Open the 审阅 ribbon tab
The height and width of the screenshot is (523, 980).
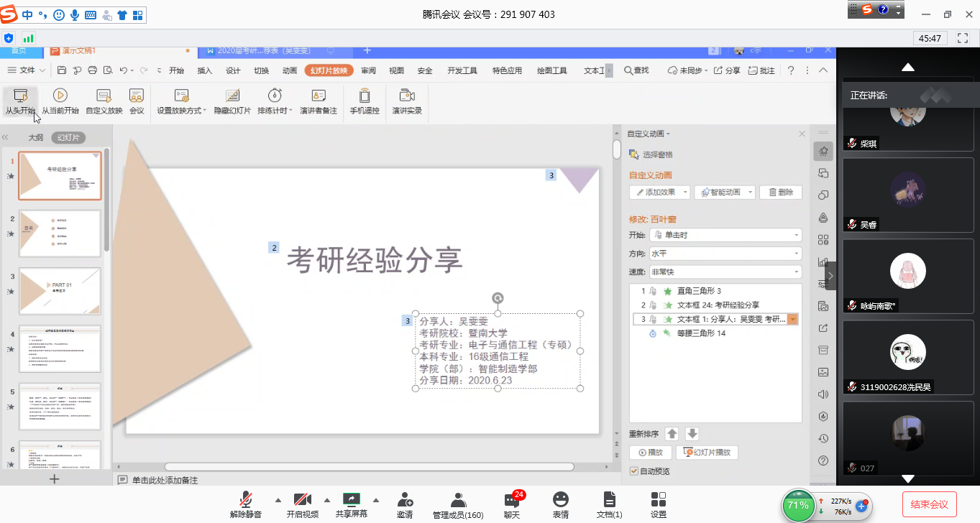click(x=369, y=70)
